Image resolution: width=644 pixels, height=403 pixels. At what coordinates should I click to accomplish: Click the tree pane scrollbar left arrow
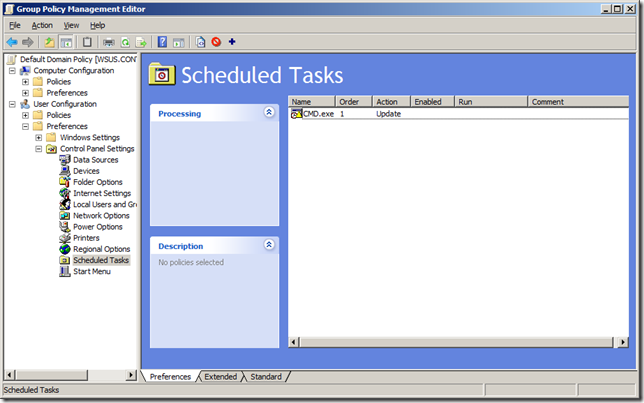[10, 375]
